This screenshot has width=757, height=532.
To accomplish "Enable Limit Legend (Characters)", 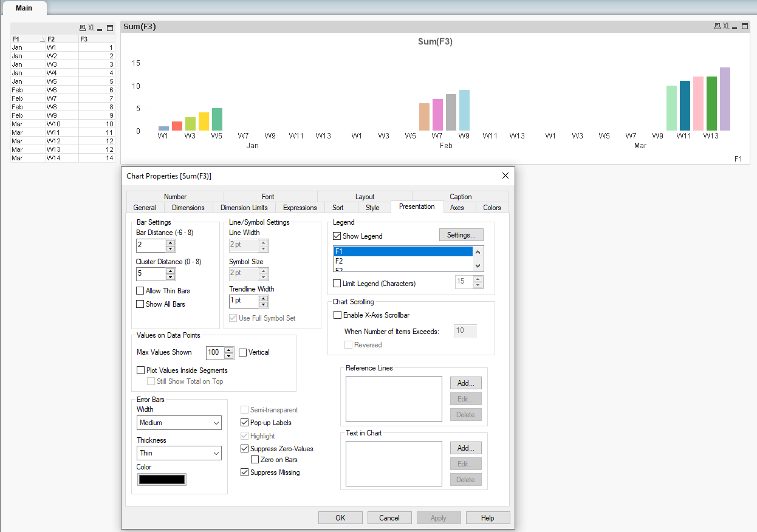I will point(337,284).
